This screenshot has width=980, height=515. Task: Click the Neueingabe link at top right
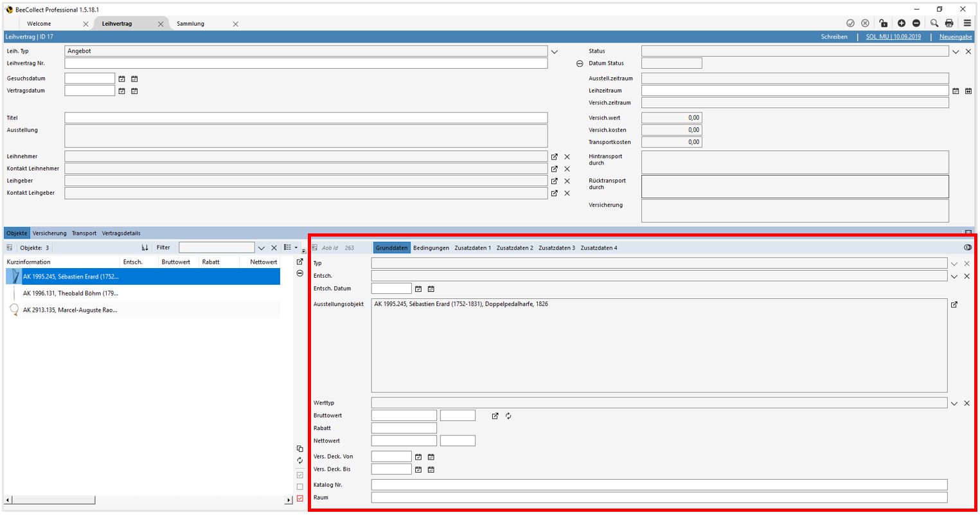click(955, 37)
